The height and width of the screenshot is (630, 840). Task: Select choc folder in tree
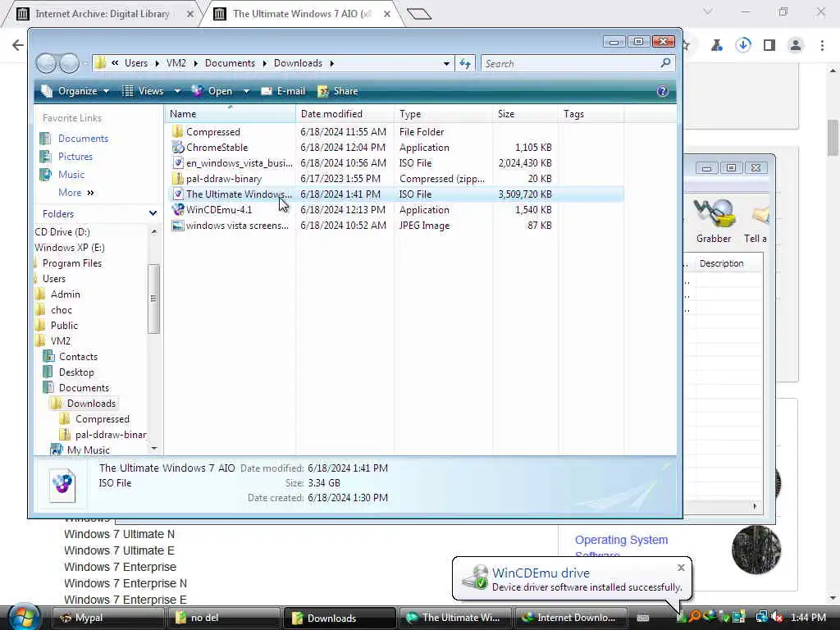point(61,309)
